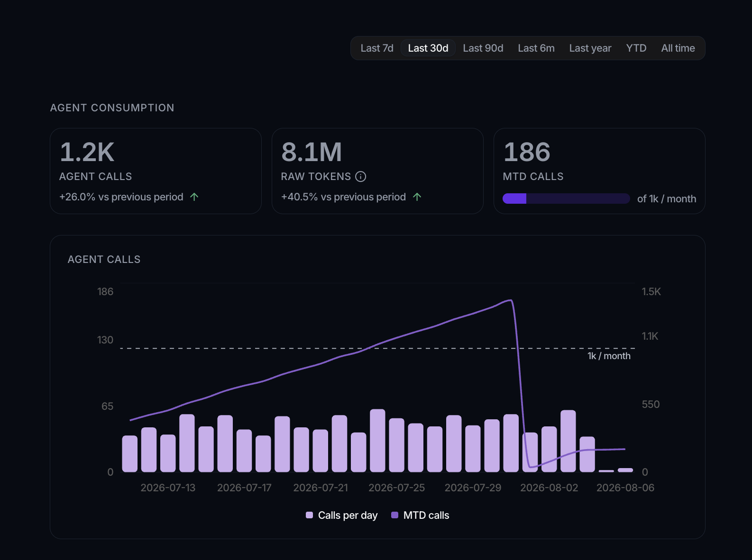
Task: Click the 2026-07-17 axis date
Action: tap(244, 488)
